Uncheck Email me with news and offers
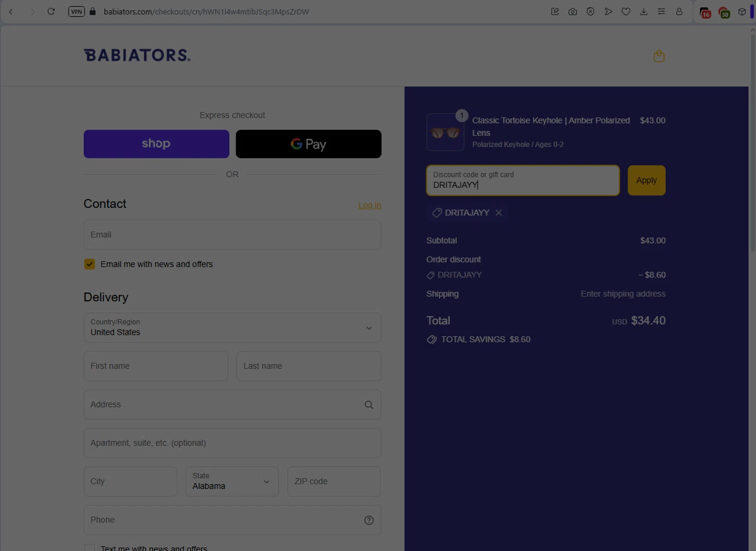This screenshot has width=756, height=551. 89,264
